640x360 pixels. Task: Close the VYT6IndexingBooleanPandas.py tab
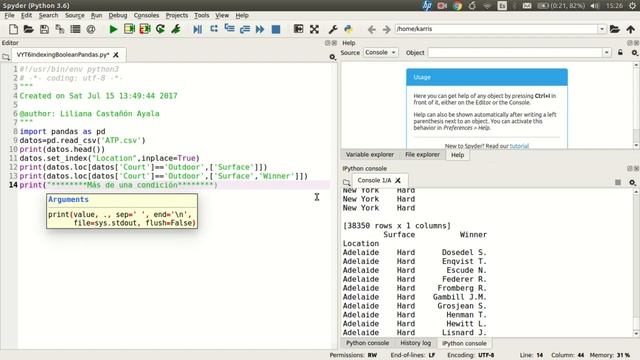coord(116,55)
